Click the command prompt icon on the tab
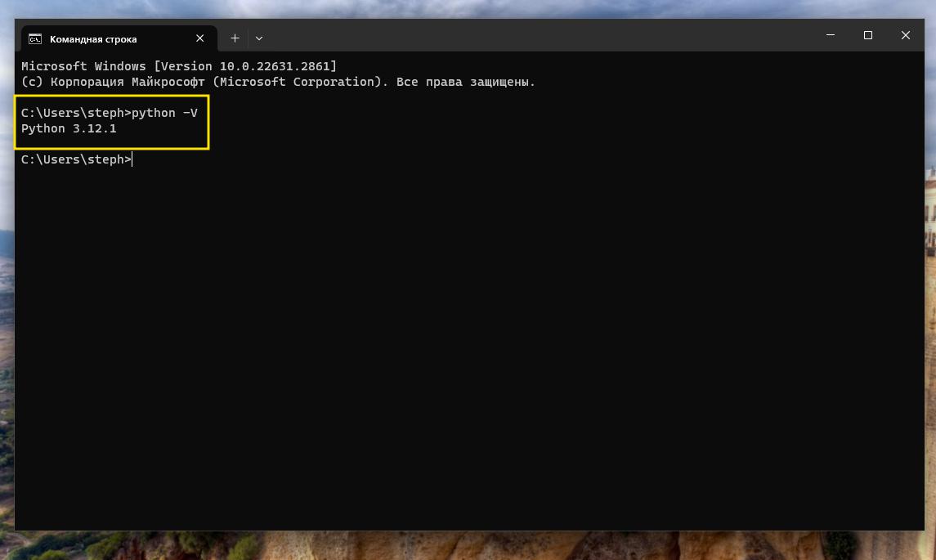This screenshot has width=936, height=560. point(35,38)
